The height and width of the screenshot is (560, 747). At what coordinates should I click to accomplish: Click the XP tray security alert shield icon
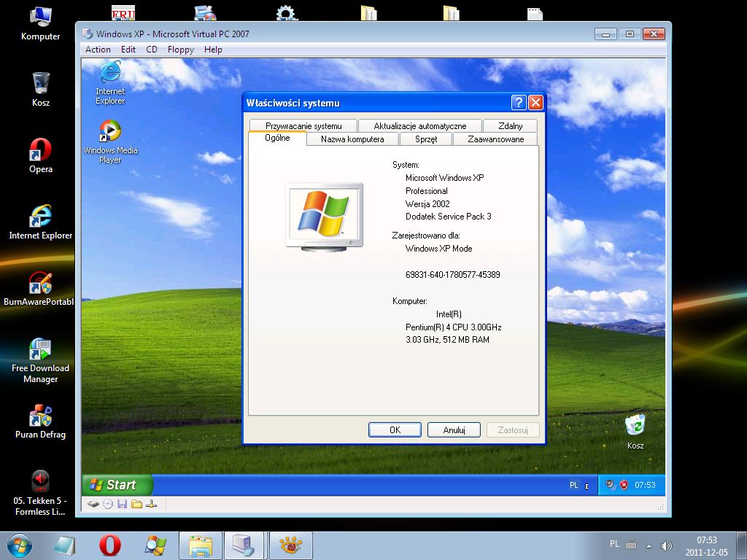pos(624,485)
